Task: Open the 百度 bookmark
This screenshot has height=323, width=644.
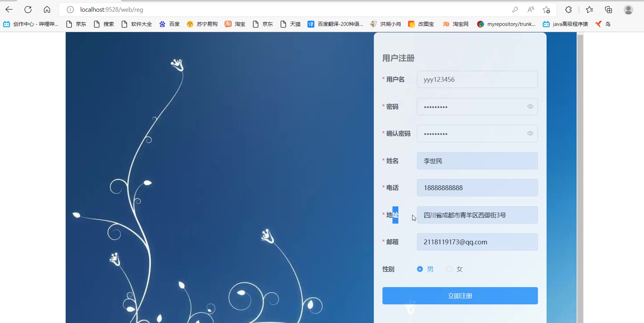Action: [169, 24]
